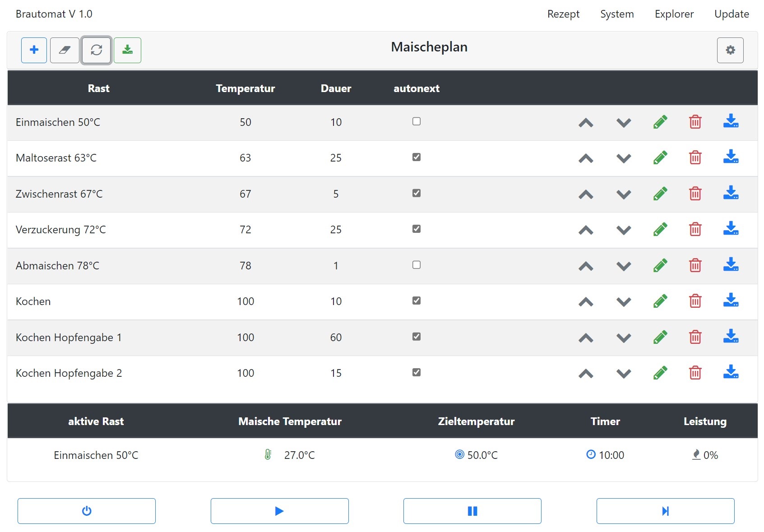The height and width of the screenshot is (532, 764).
Task: Enable autonext for Abmaischen 78°C
Action: pos(416,265)
